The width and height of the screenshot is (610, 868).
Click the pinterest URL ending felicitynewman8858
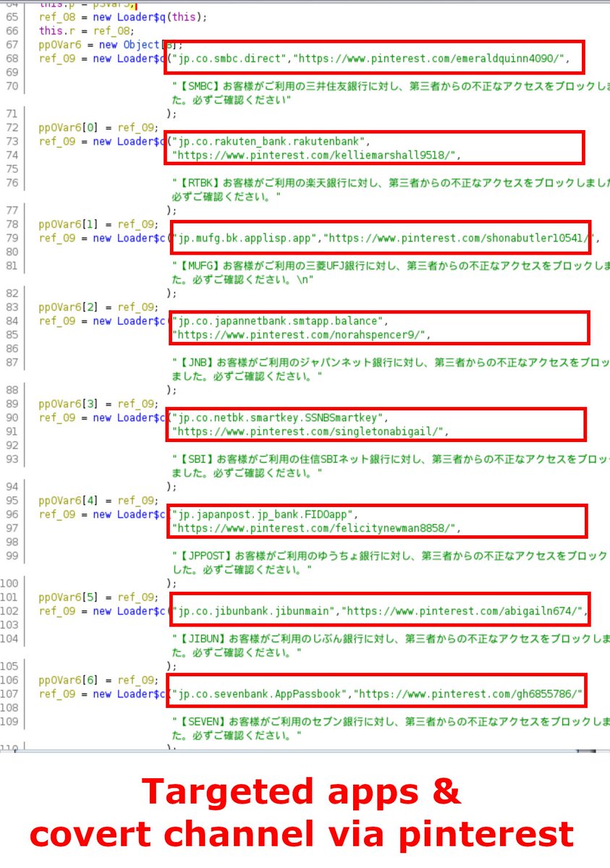(315, 528)
